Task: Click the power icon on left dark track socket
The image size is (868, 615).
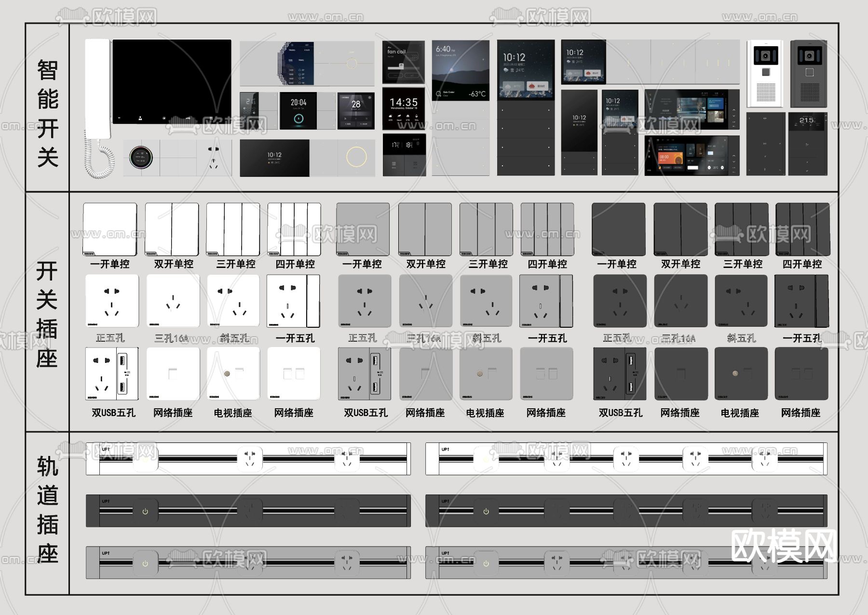Action: (x=145, y=511)
